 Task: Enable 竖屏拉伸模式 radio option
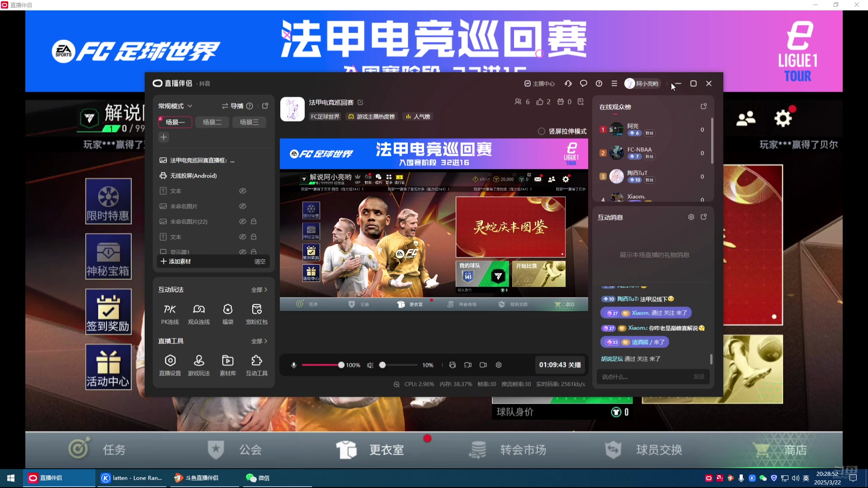click(542, 131)
